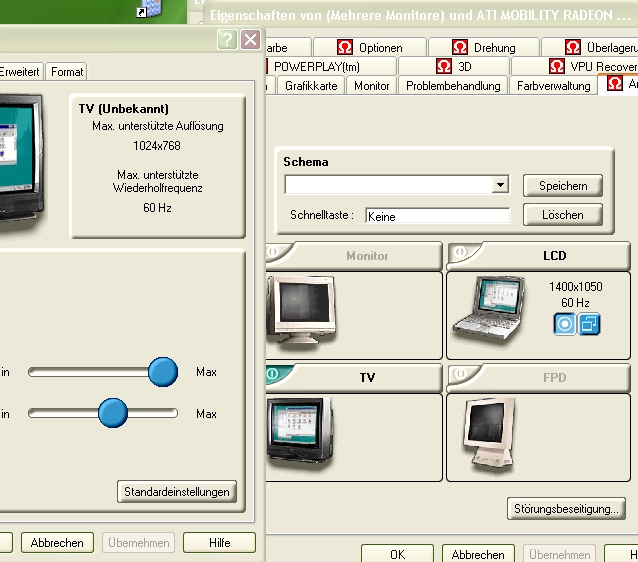Click the ATI logo on 3D tab

pyautogui.click(x=444, y=66)
